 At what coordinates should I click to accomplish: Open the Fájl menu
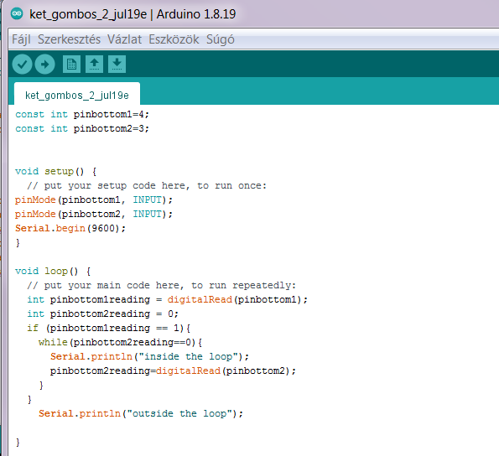[x=21, y=39]
